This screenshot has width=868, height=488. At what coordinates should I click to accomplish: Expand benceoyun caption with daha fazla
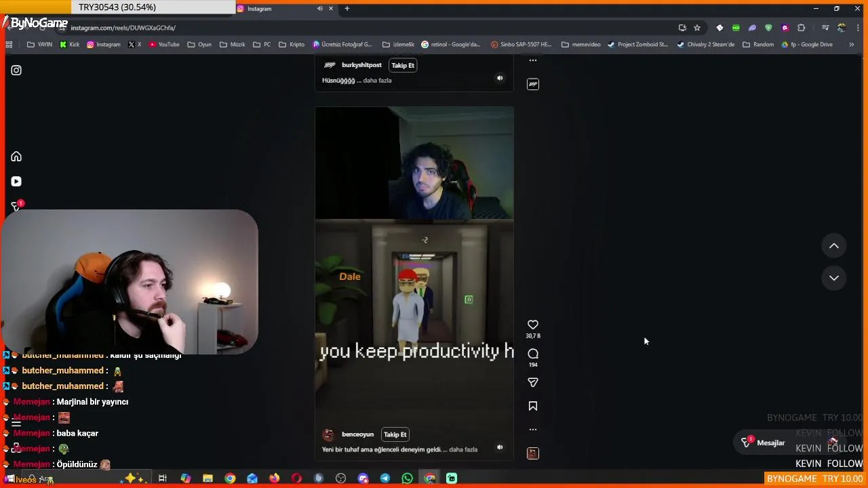pos(463,449)
